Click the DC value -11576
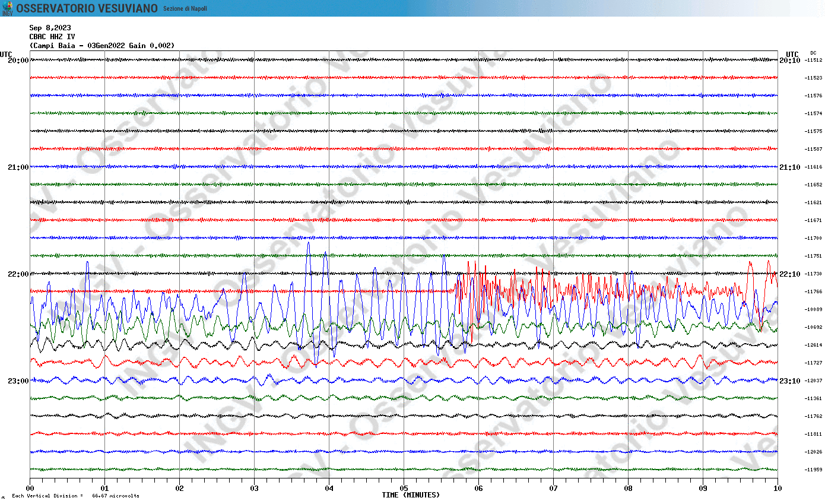The width and height of the screenshot is (825, 504). (x=813, y=96)
